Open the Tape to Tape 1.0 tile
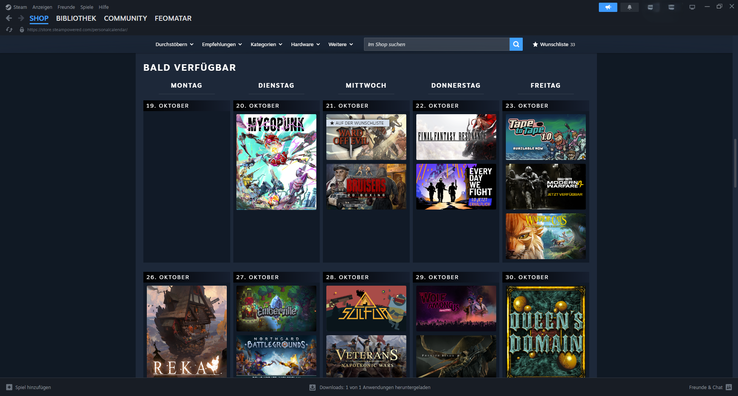The image size is (738, 396). pos(546,137)
